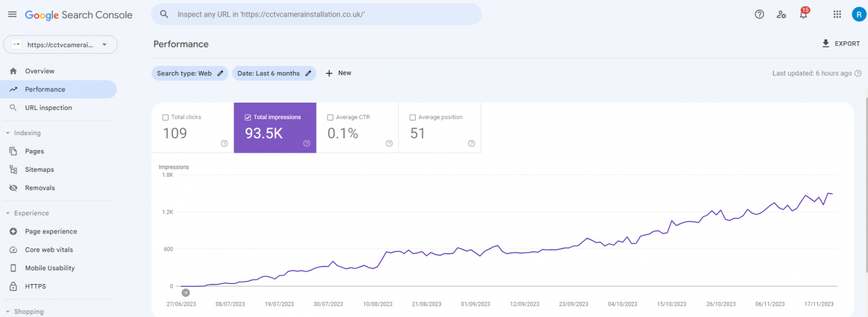Click the pencil icon on Search type filter
The height and width of the screenshot is (317, 868).
click(x=220, y=74)
